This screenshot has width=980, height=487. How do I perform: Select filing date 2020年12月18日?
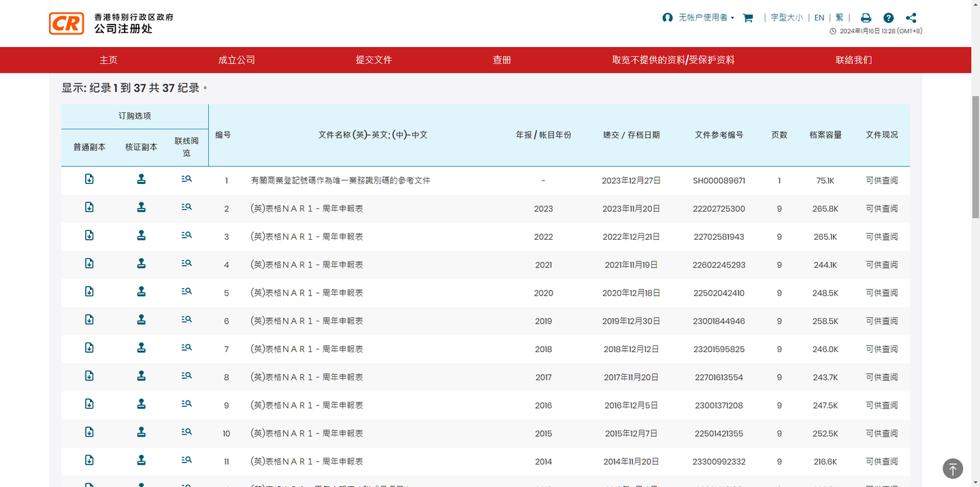coord(631,293)
